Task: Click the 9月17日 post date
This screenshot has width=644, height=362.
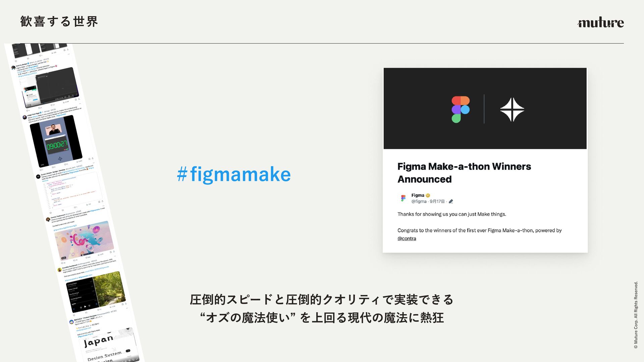Action: [x=437, y=201]
